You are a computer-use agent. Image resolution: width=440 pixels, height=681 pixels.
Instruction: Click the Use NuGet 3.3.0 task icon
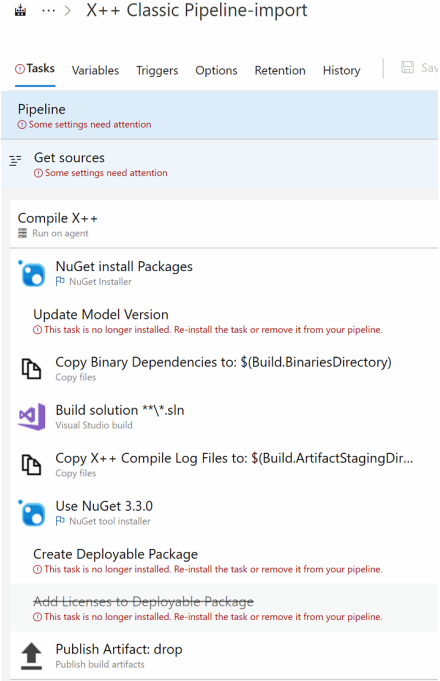coord(32,513)
